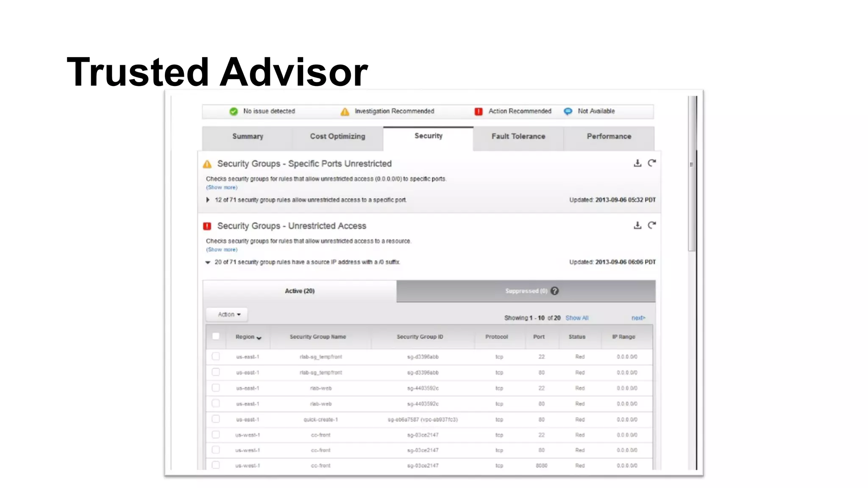Click the Show All link
Viewport: 868px width, 488px height.
577,318
